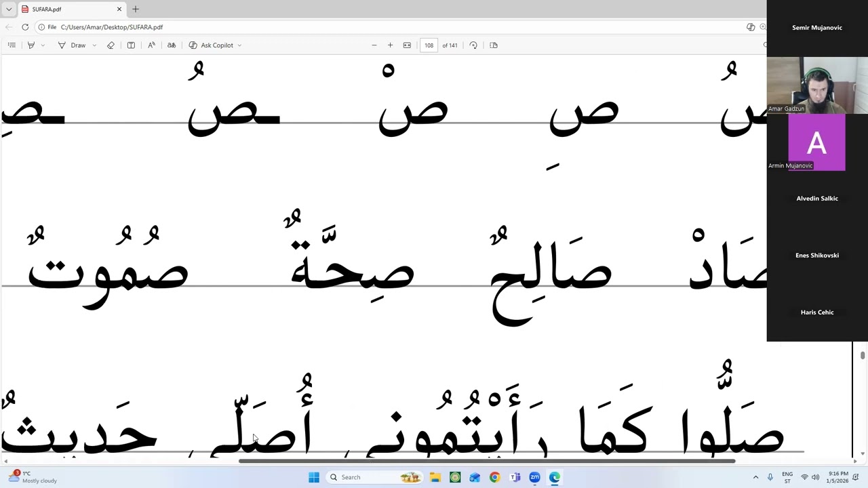This screenshot has width=868, height=488.
Task: Select the Highlight tool
Action: (x=31, y=45)
